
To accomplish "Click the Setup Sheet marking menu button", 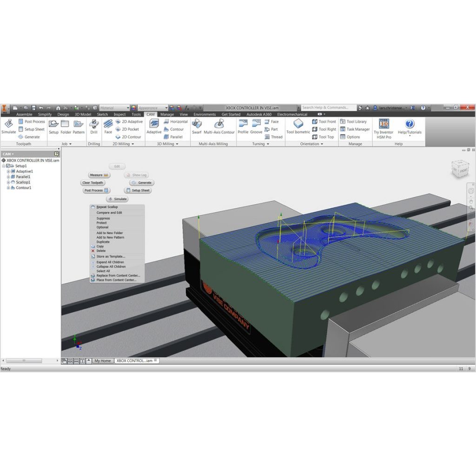I will [x=138, y=190].
